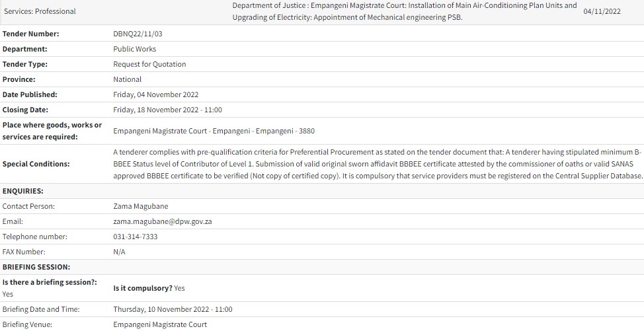Click telephone number 031-314-7333
The height and width of the screenshot is (331, 644).
click(135, 237)
